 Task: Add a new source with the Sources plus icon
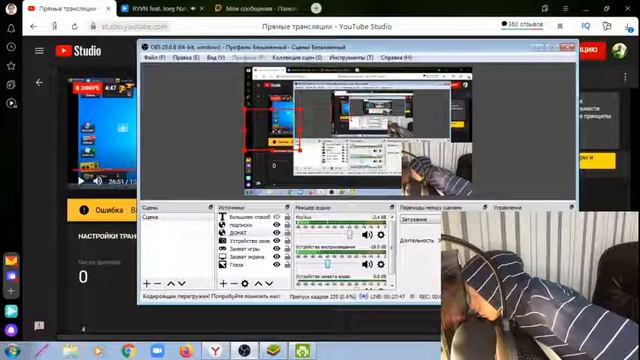[223, 283]
